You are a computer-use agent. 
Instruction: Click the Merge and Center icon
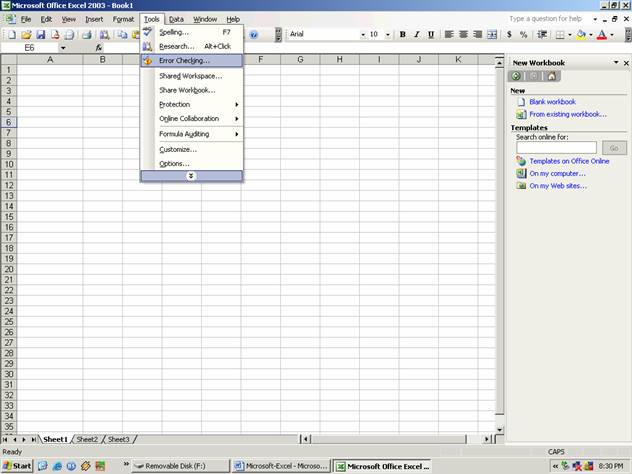[492, 35]
